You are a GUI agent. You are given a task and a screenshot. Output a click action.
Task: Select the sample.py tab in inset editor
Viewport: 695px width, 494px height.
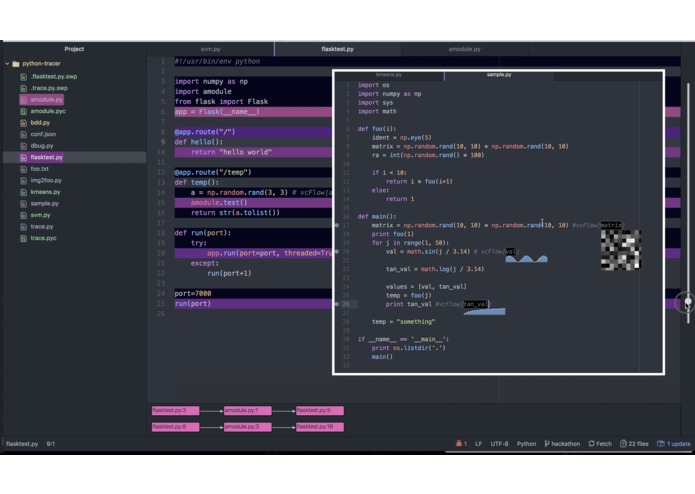(499, 75)
